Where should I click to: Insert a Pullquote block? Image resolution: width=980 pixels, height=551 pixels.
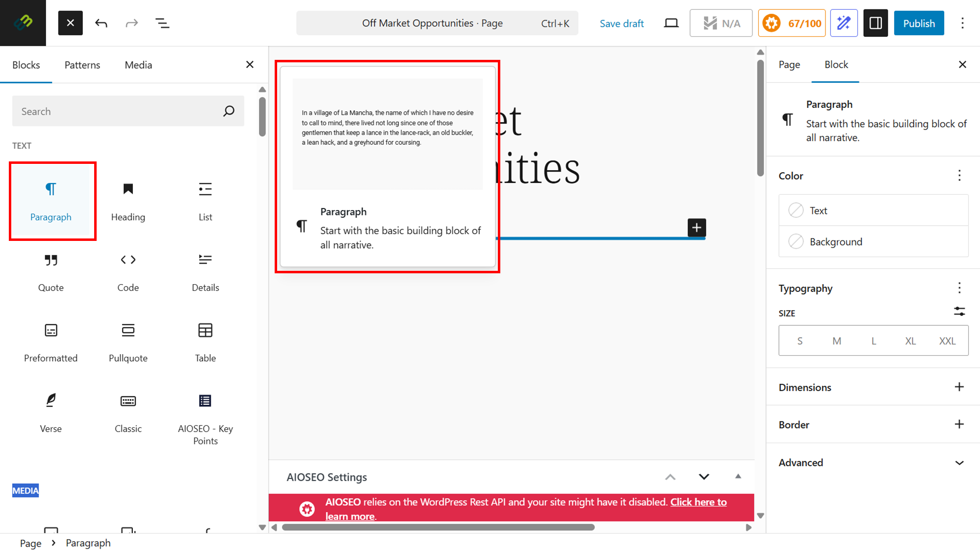(x=128, y=342)
